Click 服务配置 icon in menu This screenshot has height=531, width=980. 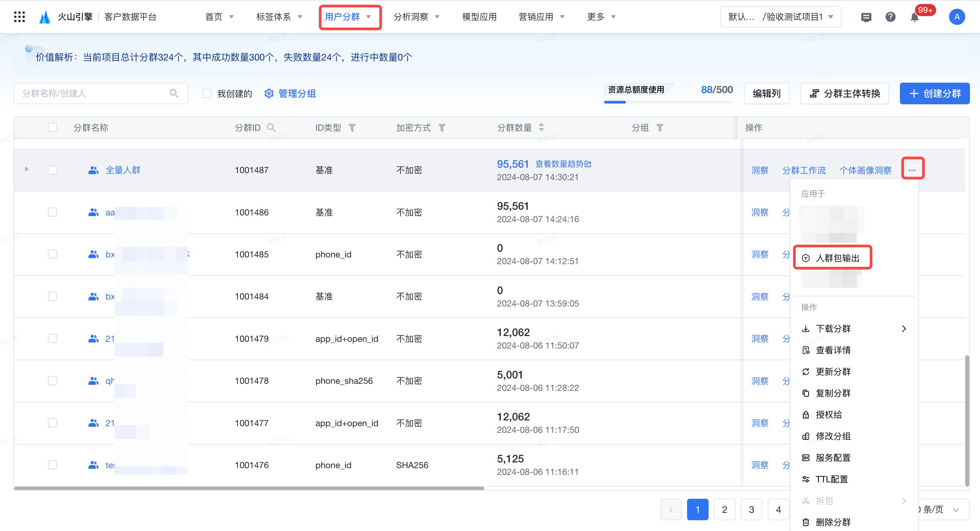point(805,458)
